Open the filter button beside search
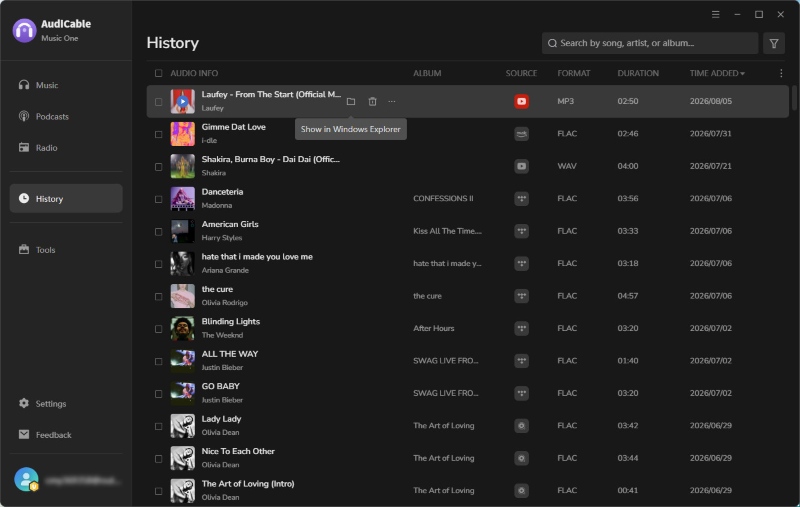Screen dimensions: 800x507 (x=774, y=43)
